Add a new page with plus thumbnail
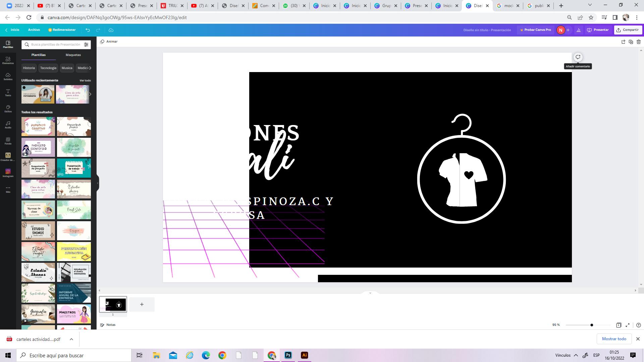Image resolution: width=644 pixels, height=362 pixels. point(142,304)
